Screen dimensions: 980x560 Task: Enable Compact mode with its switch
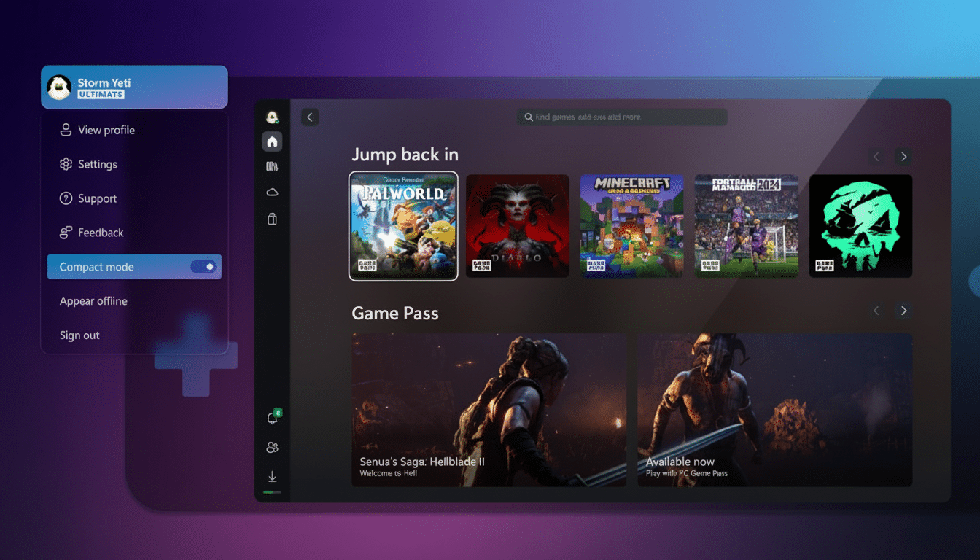tap(205, 266)
